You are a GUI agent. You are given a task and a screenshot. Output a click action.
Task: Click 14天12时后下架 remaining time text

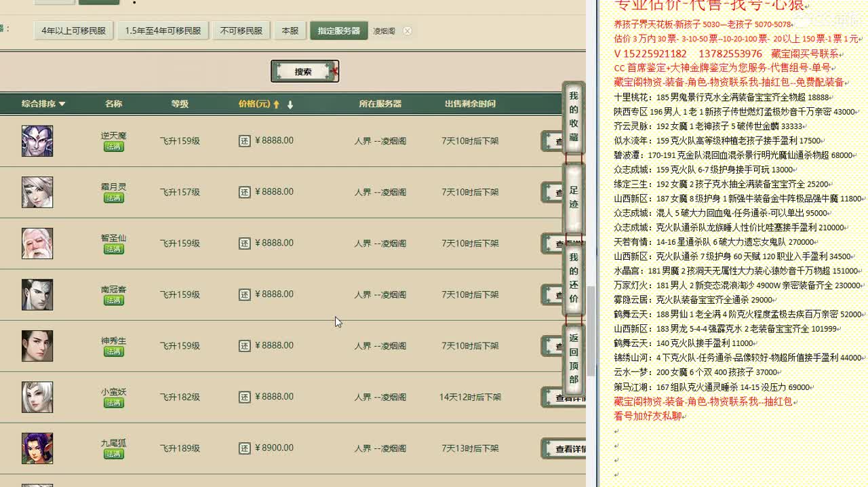point(470,397)
